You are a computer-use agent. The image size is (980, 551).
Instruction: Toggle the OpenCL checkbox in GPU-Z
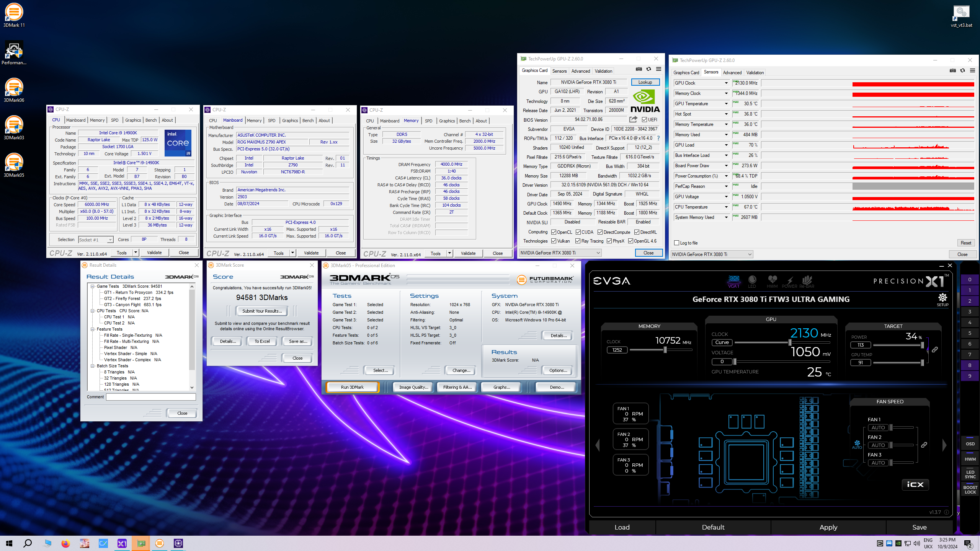point(554,232)
